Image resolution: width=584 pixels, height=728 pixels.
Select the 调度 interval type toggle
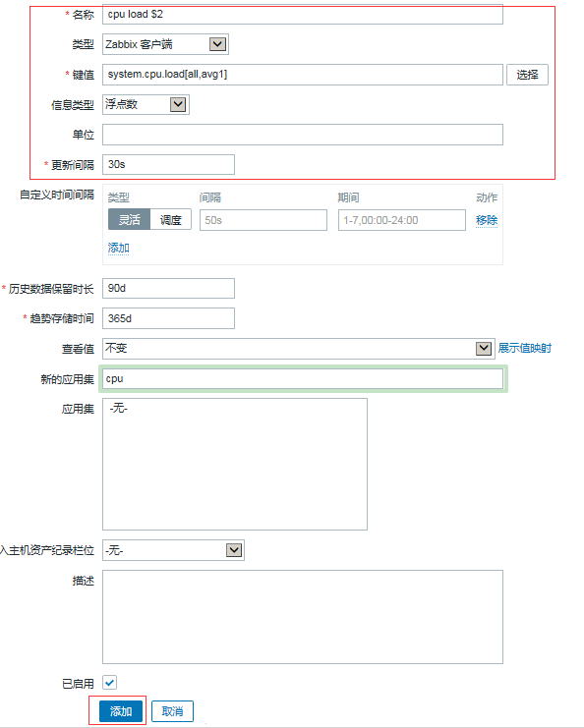(x=170, y=220)
